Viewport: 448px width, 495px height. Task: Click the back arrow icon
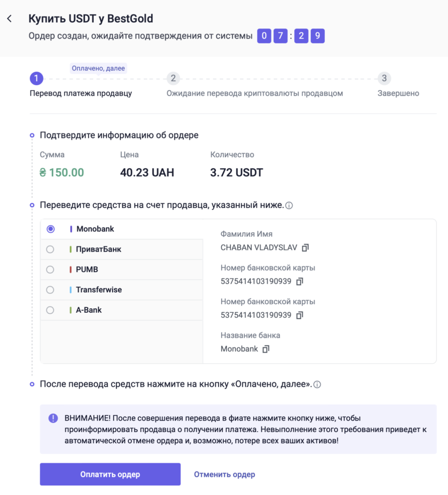[9, 19]
